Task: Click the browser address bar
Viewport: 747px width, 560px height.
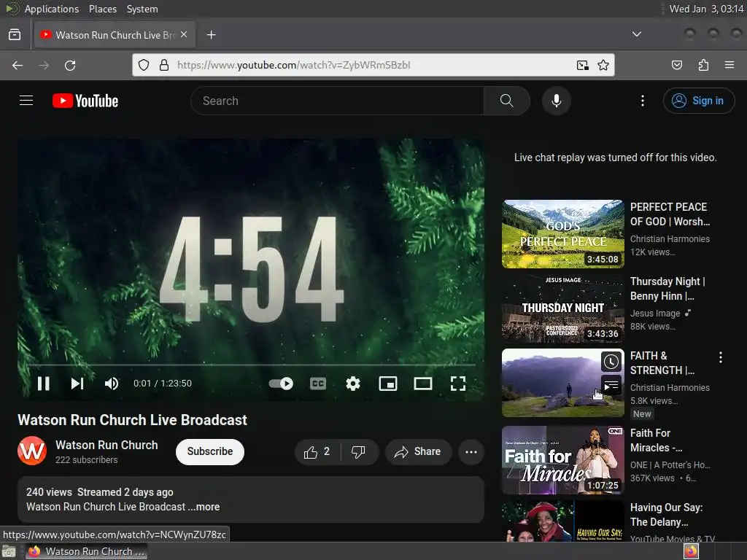Action: (373, 65)
